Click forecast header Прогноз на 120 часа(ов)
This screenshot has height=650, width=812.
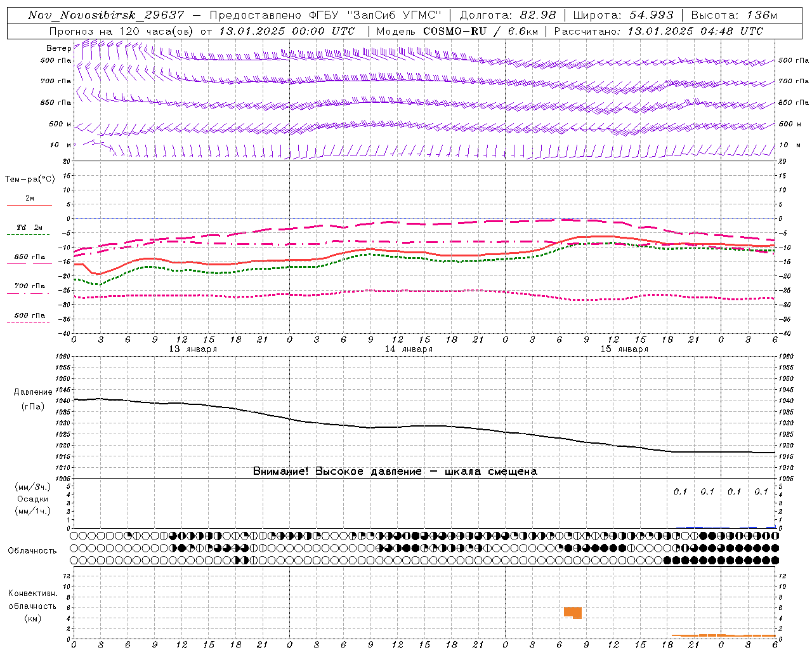click(122, 31)
